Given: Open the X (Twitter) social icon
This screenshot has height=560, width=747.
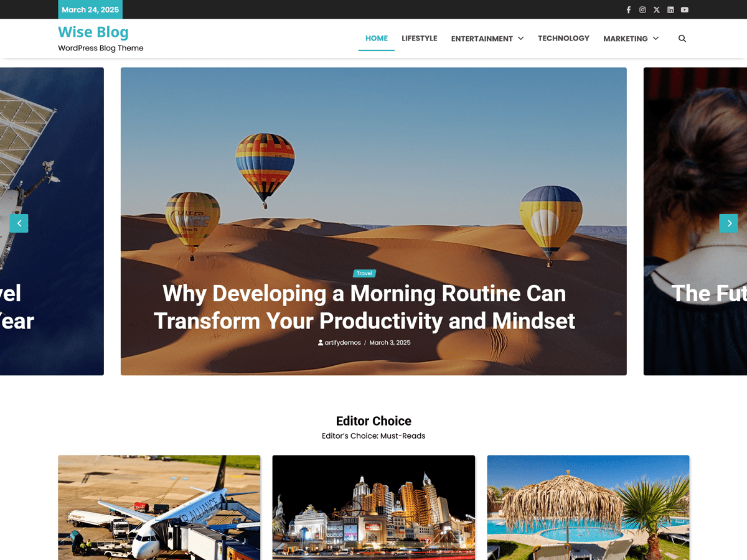Looking at the screenshot, I should point(656,9).
